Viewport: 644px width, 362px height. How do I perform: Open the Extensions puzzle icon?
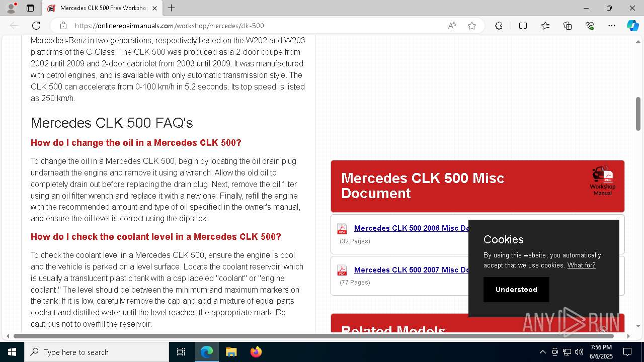[499, 26]
